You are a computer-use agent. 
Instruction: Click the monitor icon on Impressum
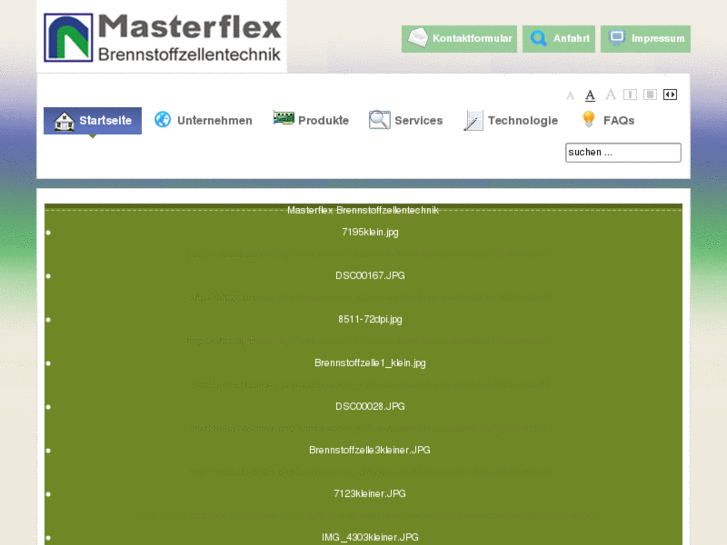pos(617,38)
